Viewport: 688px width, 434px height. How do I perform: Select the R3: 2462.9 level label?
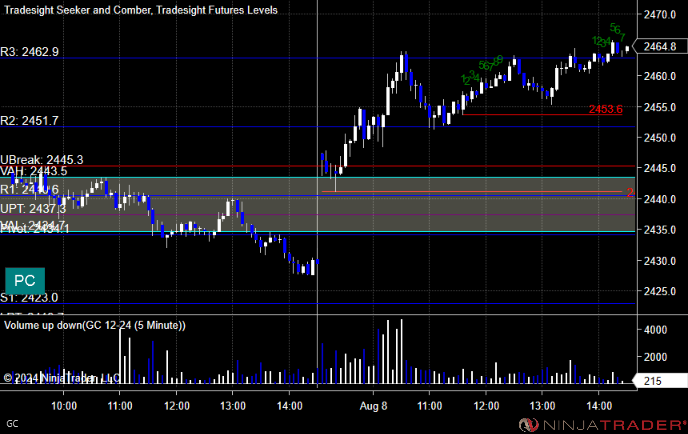point(29,52)
